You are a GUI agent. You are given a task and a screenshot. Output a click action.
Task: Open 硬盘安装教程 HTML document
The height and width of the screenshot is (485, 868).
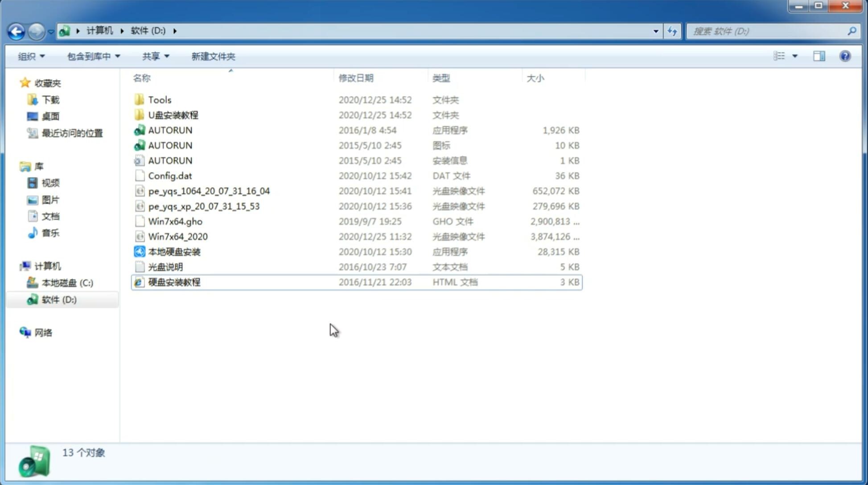173,282
